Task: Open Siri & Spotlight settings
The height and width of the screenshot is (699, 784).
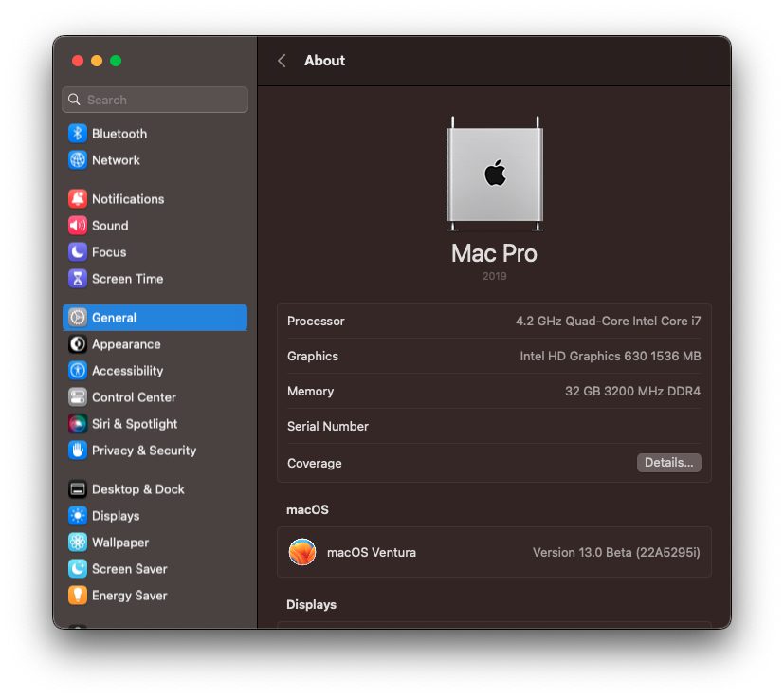Action: click(x=155, y=424)
